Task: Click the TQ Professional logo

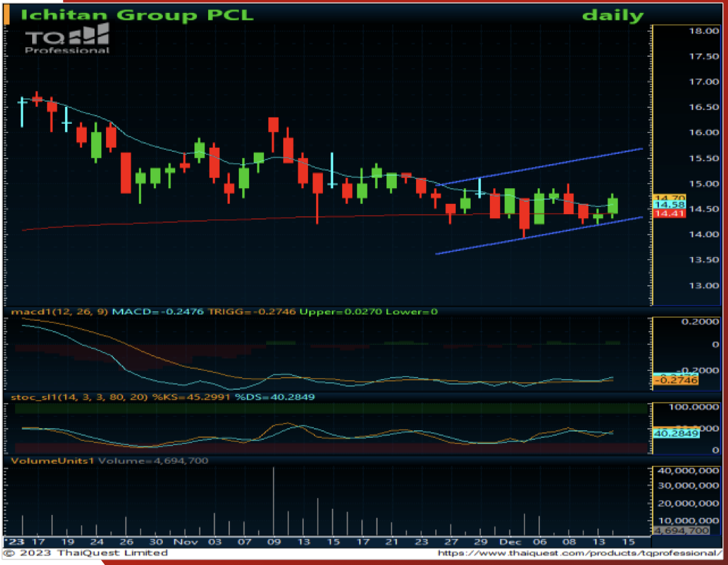Action: 67,38
